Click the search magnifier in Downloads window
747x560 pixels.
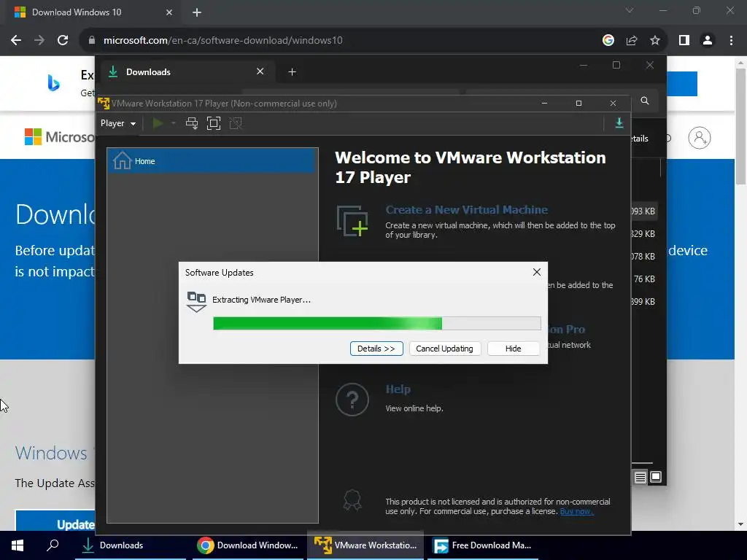(645, 101)
